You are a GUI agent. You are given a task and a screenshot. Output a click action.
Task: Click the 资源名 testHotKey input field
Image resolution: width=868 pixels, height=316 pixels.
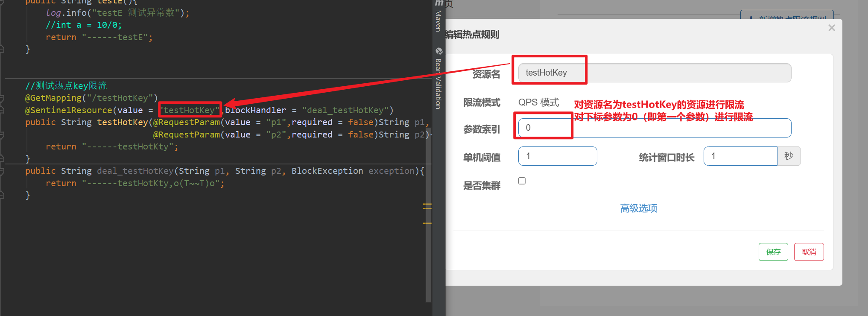(x=655, y=73)
